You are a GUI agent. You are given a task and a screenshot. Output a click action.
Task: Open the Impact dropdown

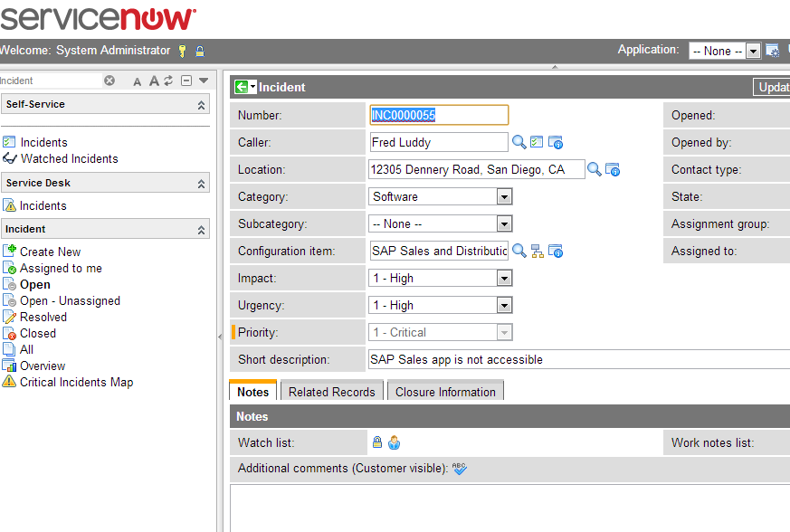click(504, 278)
